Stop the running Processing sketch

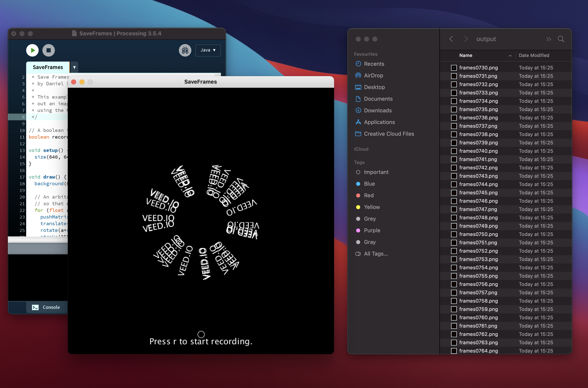[49, 50]
